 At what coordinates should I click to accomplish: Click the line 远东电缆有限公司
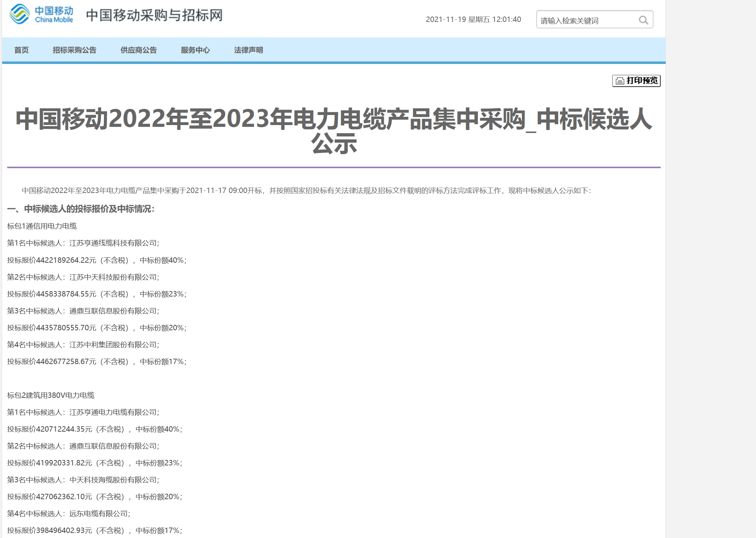click(69, 514)
